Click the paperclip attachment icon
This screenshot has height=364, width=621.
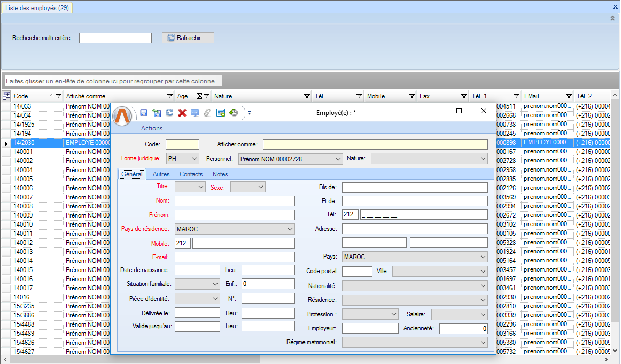click(207, 112)
